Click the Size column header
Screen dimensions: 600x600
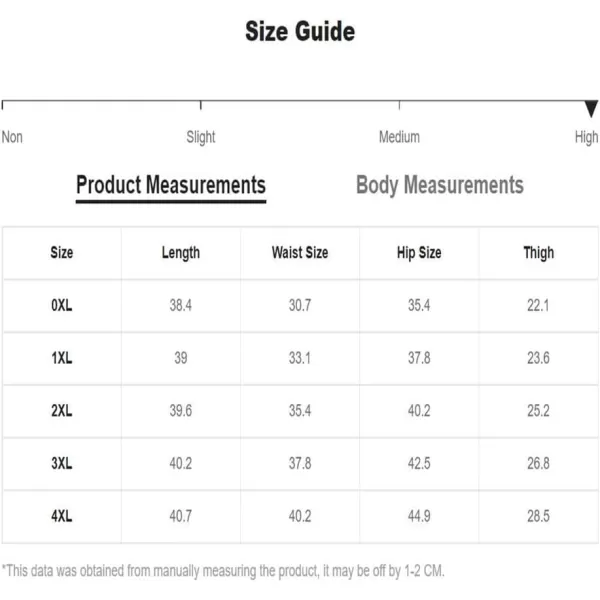pyautogui.click(x=62, y=253)
